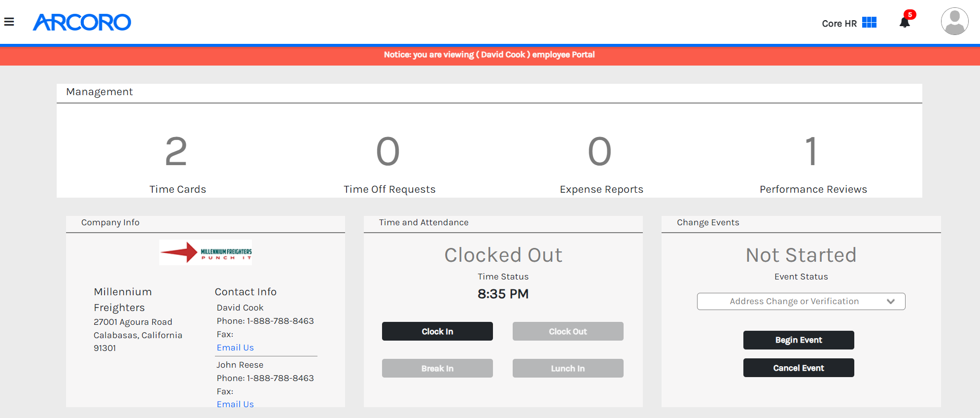
Task: Click the Cancel Event button
Action: click(x=799, y=368)
